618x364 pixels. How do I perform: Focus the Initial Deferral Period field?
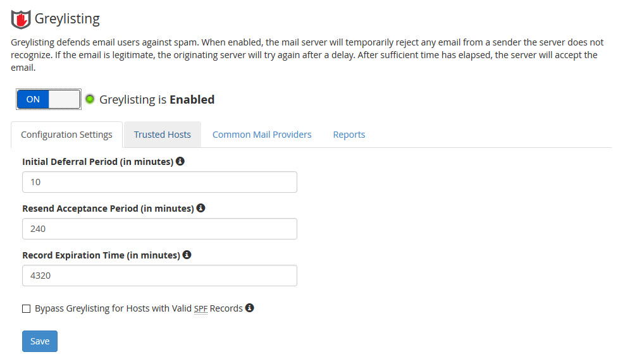(159, 182)
